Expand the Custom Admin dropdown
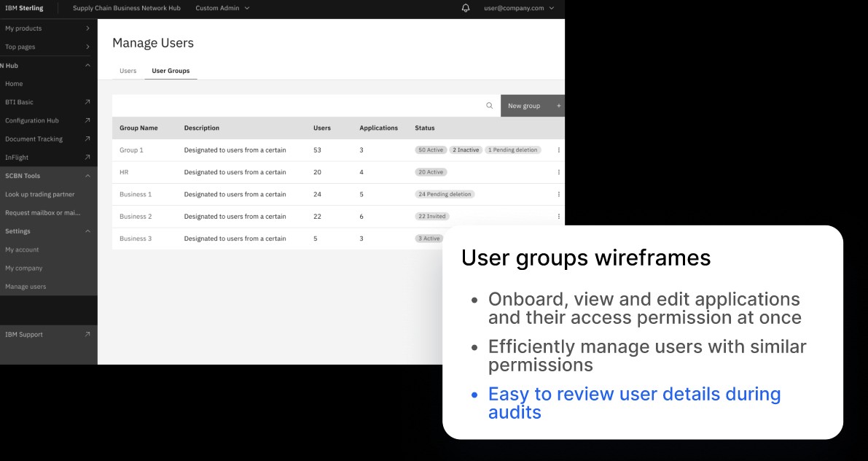This screenshot has width=868, height=461. click(x=222, y=8)
